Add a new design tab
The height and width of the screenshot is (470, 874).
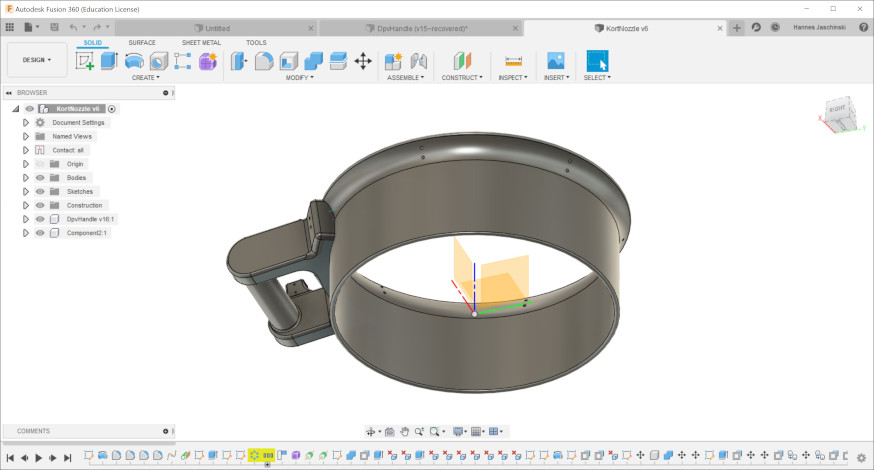point(737,28)
